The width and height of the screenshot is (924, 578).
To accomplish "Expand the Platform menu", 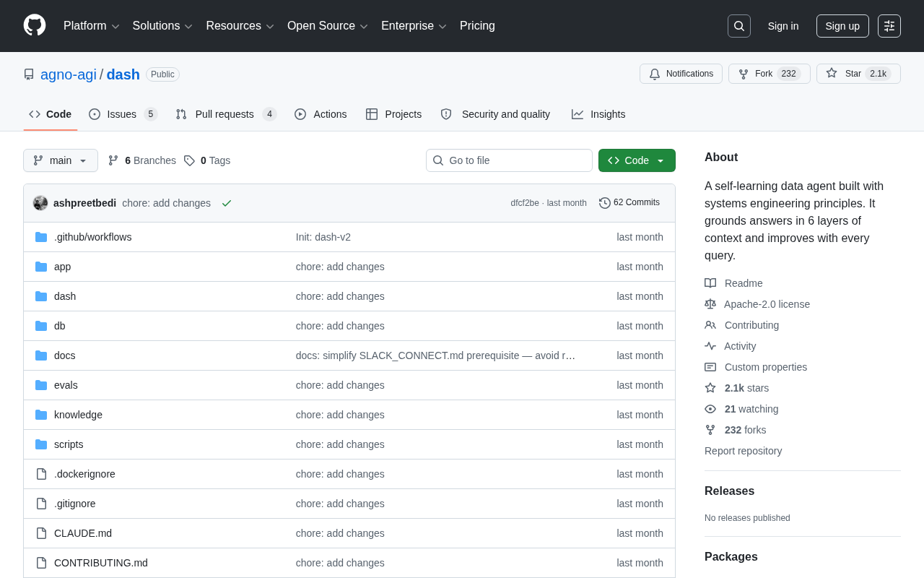I will [92, 26].
